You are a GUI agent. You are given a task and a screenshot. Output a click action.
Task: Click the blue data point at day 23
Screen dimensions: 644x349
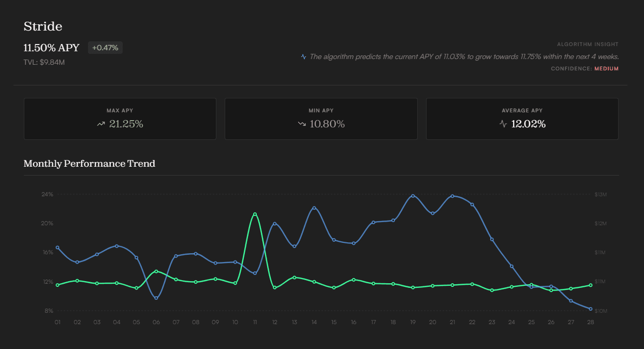pos(492,239)
